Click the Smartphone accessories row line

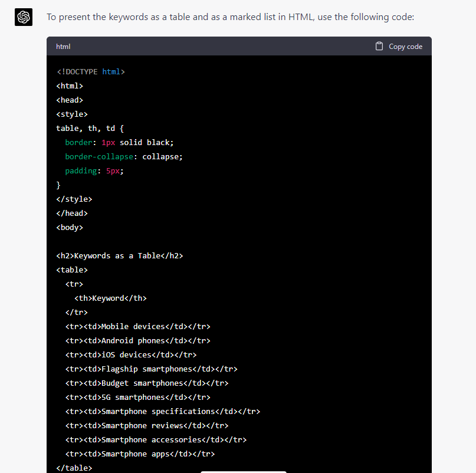[156, 439]
